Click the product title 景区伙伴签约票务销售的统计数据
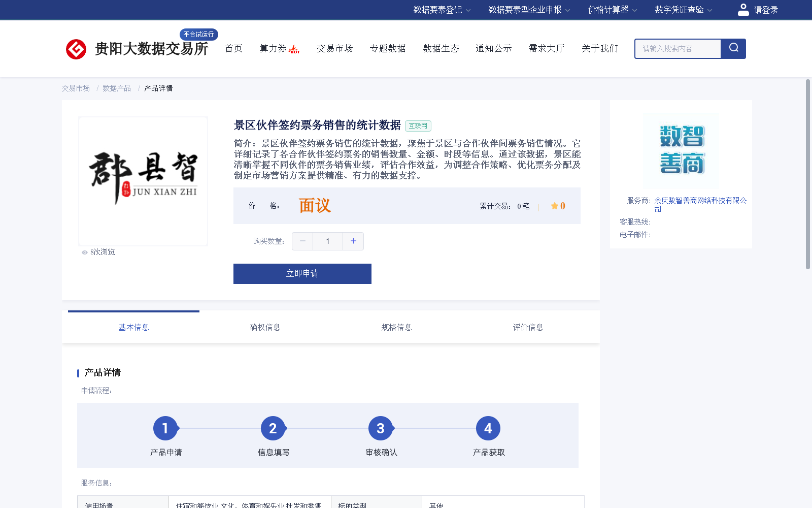 pyautogui.click(x=317, y=125)
